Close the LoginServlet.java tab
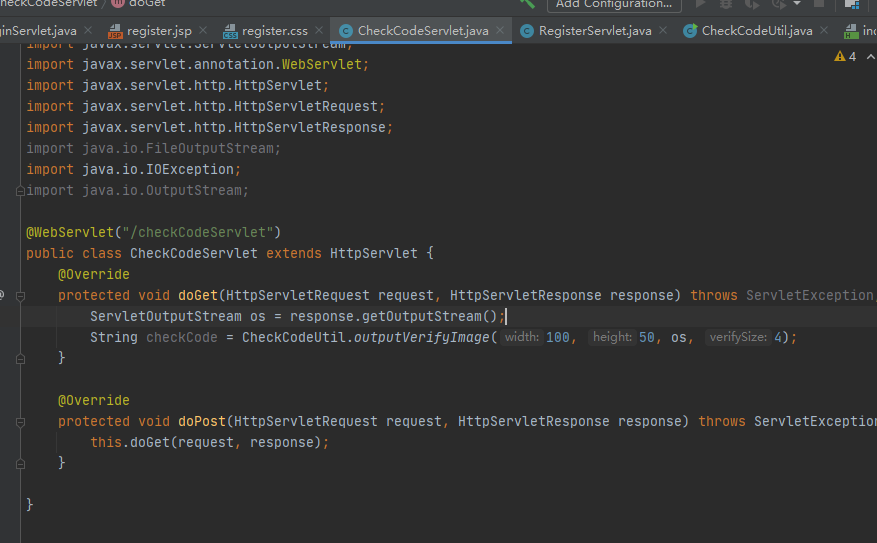This screenshot has height=543, width=877. (x=88, y=30)
